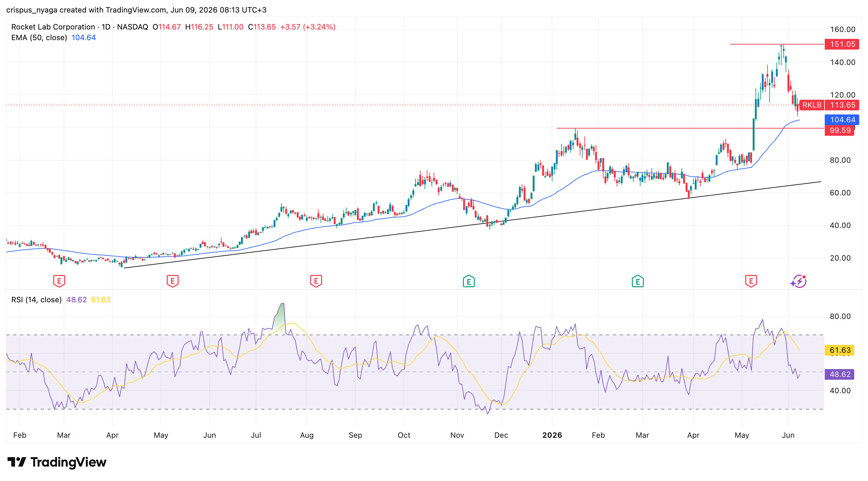Click the TradingView logo
Viewport: 868px width, 481px height.
pos(57,462)
